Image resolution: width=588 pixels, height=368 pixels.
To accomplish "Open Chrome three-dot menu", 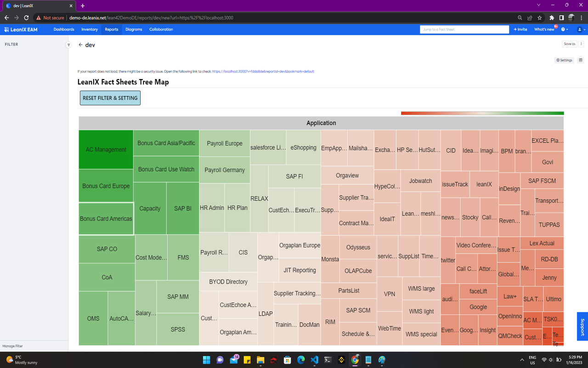I will point(581,18).
